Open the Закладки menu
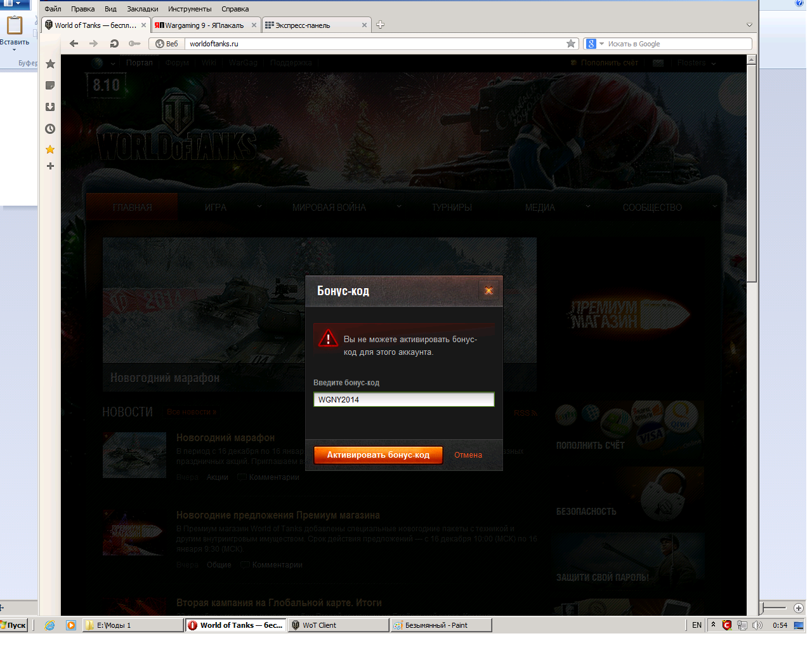The height and width of the screenshot is (650, 812). [142, 9]
